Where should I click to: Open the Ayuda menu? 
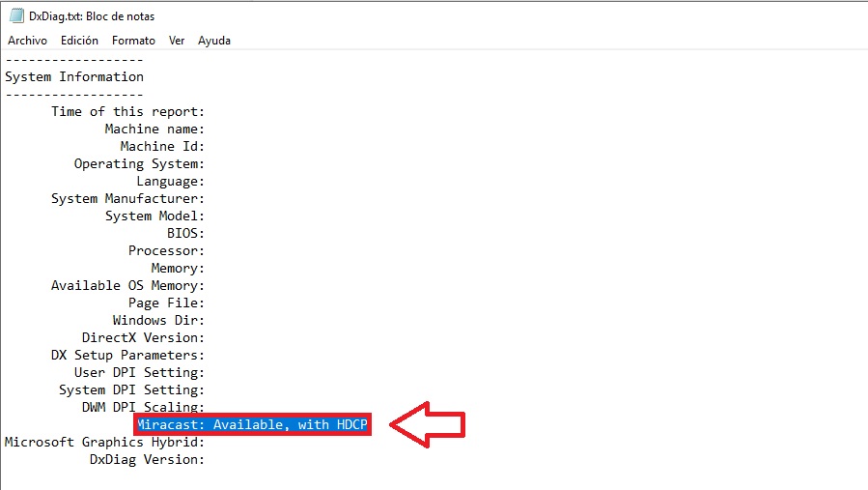[x=214, y=41]
